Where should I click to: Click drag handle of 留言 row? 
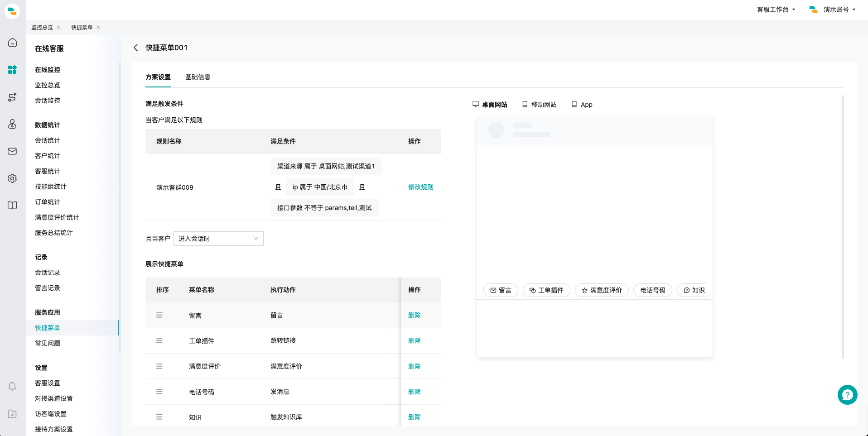click(159, 315)
